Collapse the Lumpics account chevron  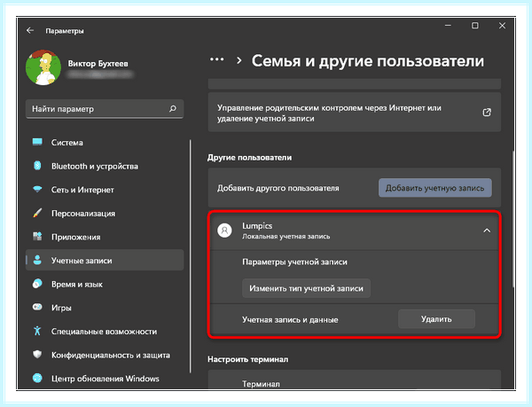click(487, 231)
